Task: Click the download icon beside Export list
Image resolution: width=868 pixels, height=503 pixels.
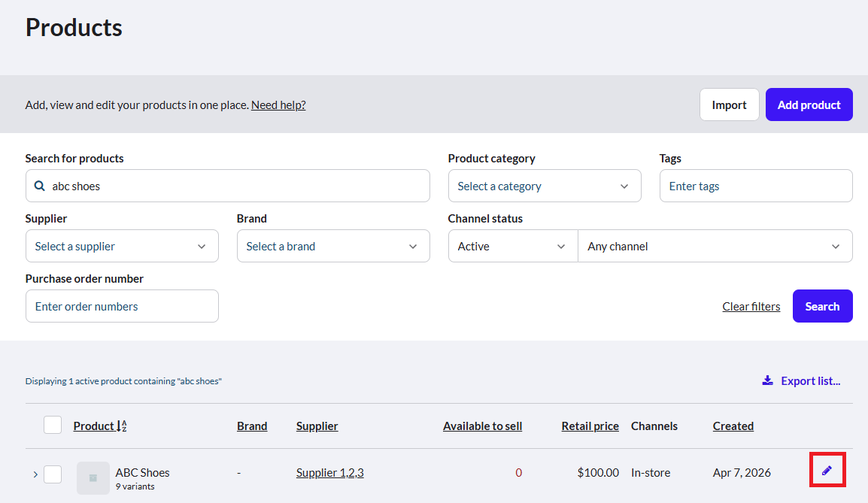Action: click(x=767, y=380)
